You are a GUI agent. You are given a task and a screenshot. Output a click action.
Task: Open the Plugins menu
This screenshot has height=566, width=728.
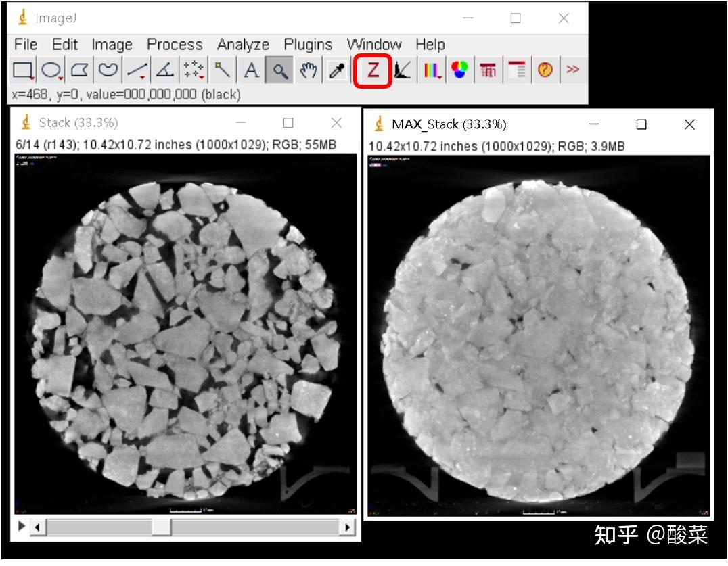point(308,45)
